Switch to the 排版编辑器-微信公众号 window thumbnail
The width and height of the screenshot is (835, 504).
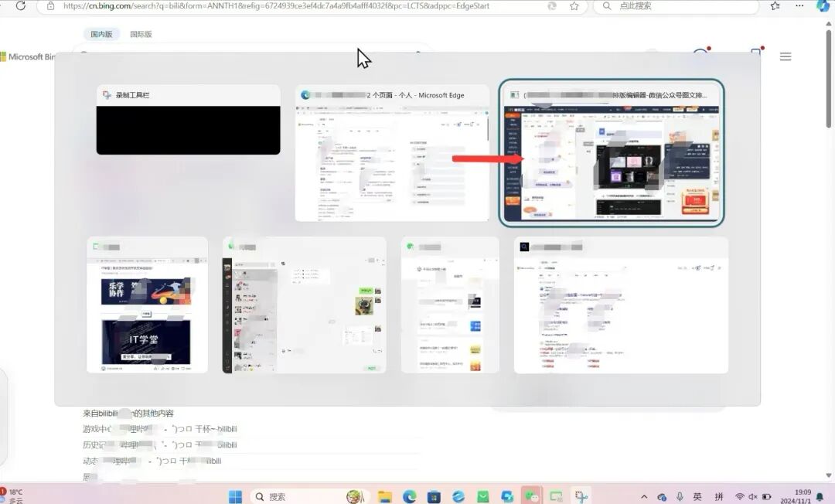(611, 153)
